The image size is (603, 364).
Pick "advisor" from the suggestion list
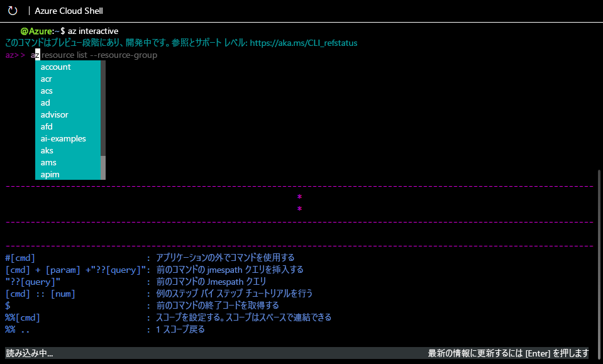[x=54, y=114]
